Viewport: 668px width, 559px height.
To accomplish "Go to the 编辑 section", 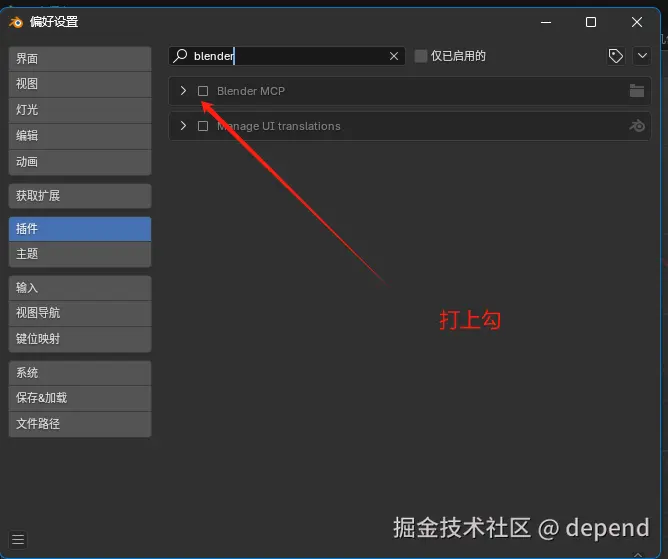I will pyautogui.click(x=80, y=136).
